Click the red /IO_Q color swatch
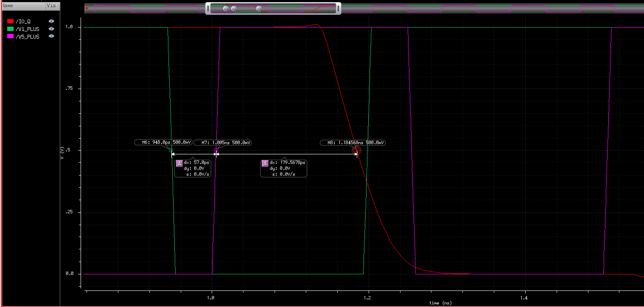The image size is (644, 307). 11,21
